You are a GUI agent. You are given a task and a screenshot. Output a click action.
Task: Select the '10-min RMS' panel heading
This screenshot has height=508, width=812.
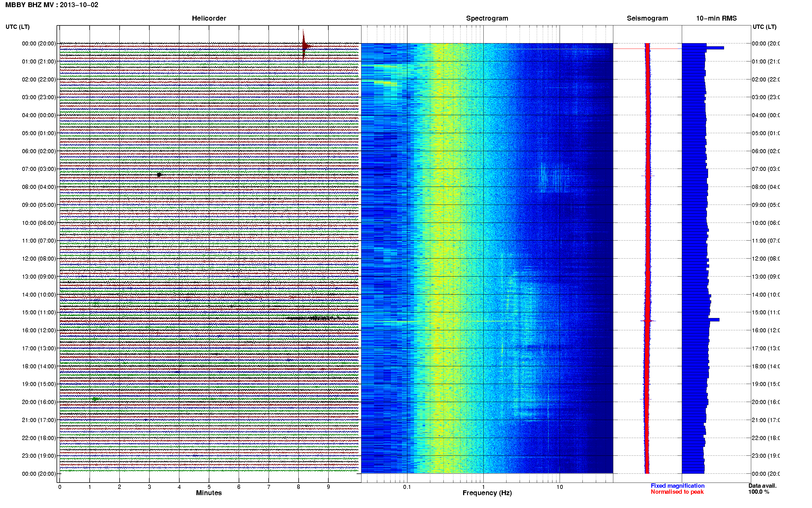pyautogui.click(x=716, y=18)
